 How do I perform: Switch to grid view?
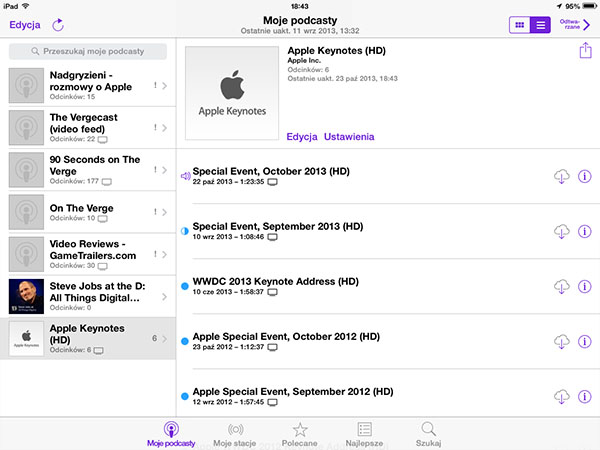pyautogui.click(x=519, y=25)
